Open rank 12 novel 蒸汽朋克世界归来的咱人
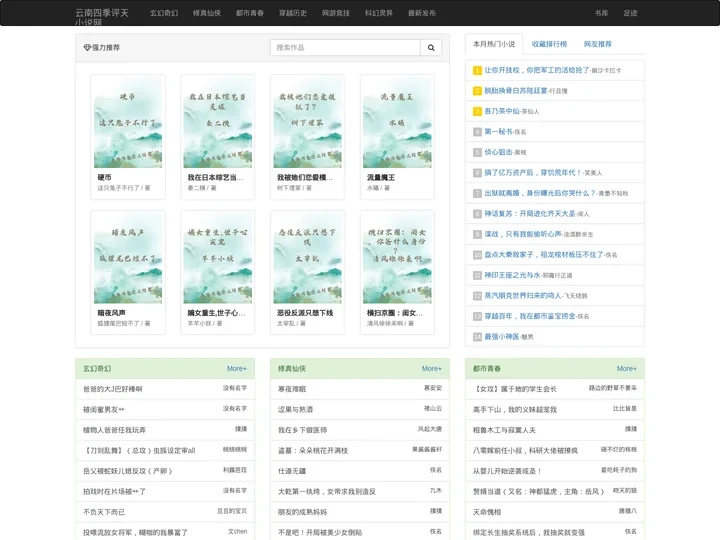This screenshot has height=540, width=720. pos(523,296)
